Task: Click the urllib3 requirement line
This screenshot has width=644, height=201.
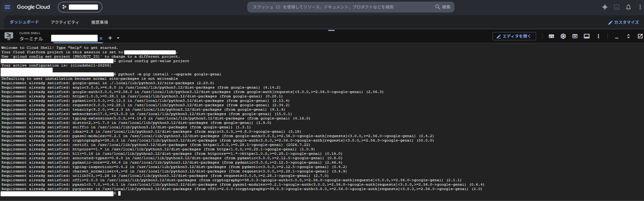Action: point(165,176)
